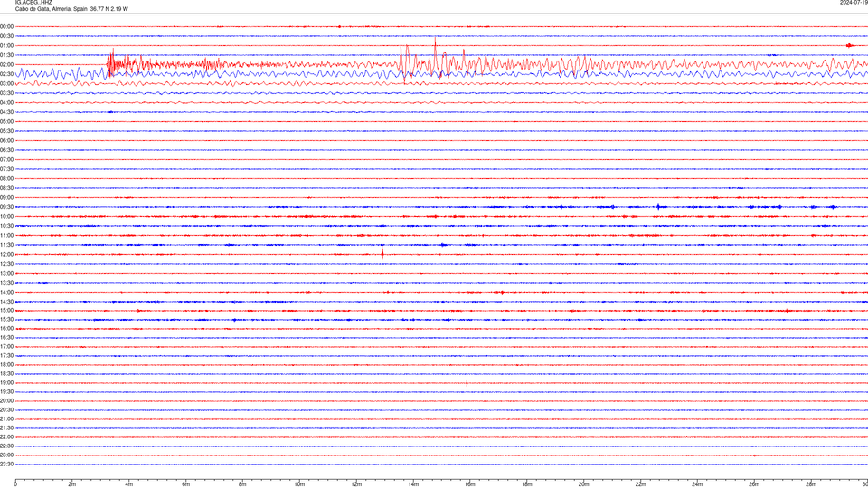This screenshot has width=868, height=488.
Task: Click the '01:00' trace time label
Action: (x=6, y=45)
